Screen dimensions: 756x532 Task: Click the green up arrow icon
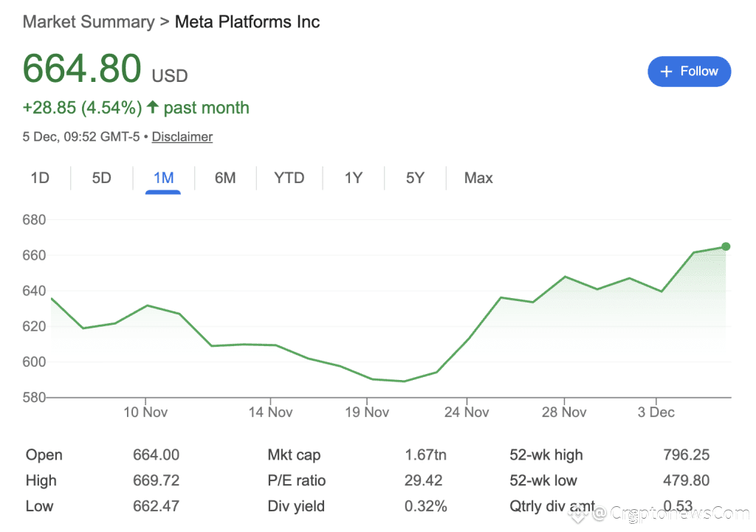153,108
